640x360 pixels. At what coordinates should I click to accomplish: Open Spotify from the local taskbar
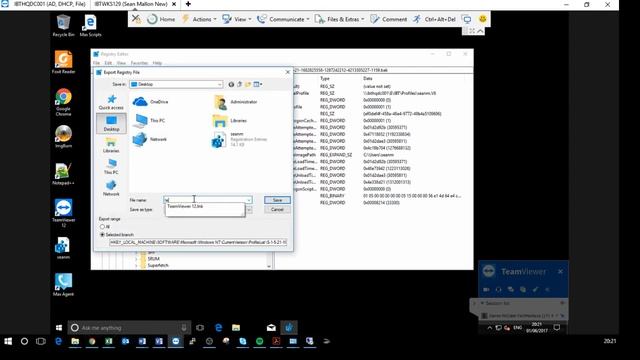(x=260, y=341)
